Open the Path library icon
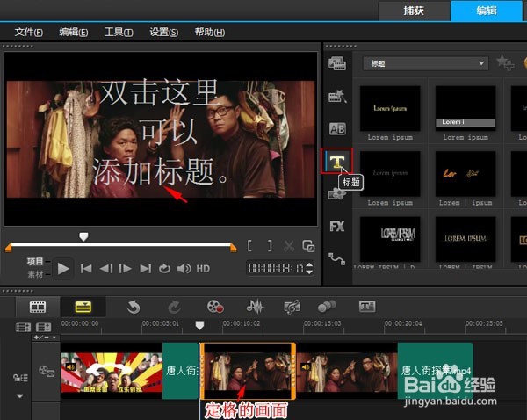The height and width of the screenshot is (420, 527). click(x=337, y=259)
